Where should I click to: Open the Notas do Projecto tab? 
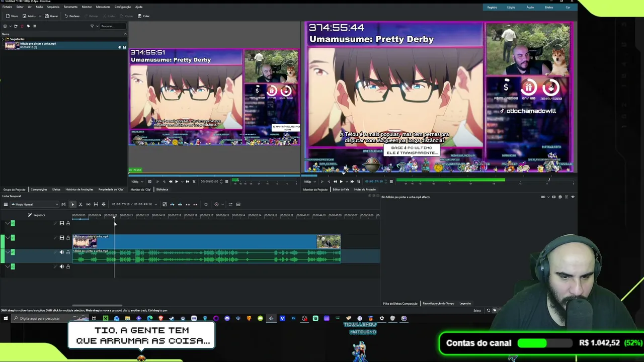(x=365, y=190)
